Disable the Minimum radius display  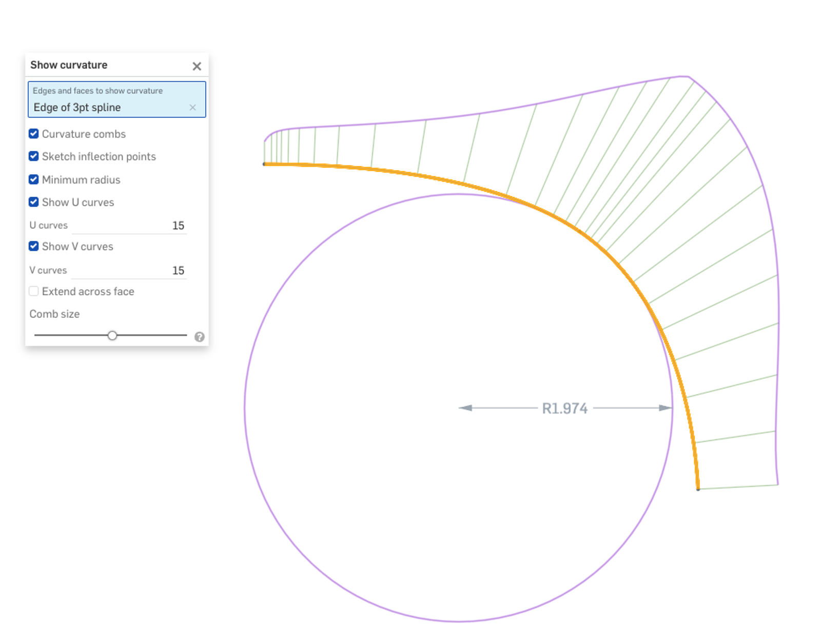click(33, 179)
